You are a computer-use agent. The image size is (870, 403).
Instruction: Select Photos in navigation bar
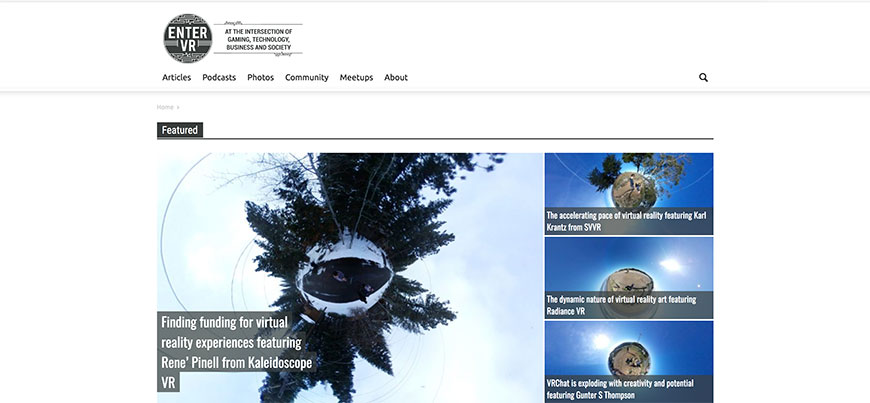click(x=260, y=77)
